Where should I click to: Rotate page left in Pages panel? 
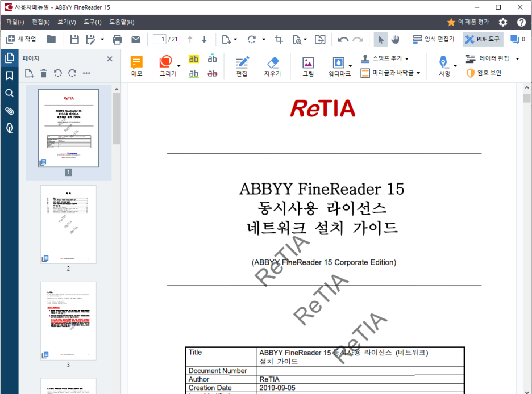[x=58, y=73]
